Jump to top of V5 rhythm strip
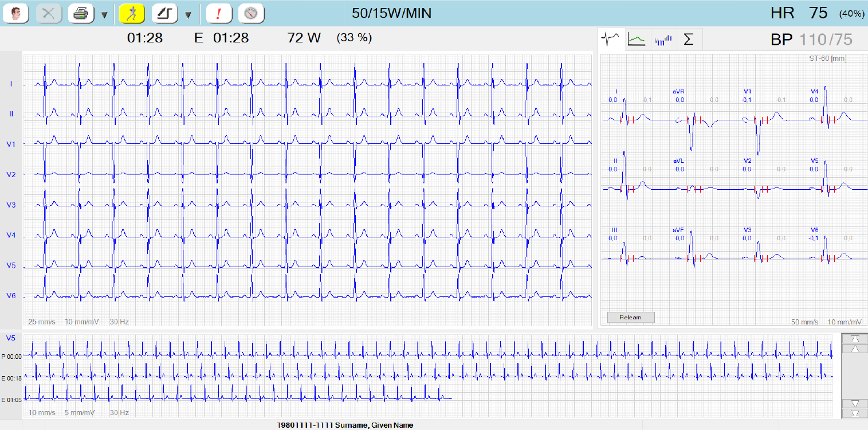 854,339
